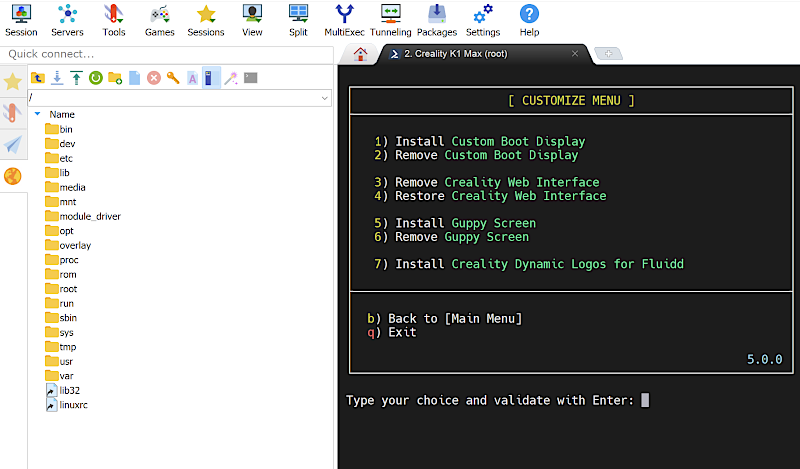Open the Games toolbar icon

click(x=160, y=20)
